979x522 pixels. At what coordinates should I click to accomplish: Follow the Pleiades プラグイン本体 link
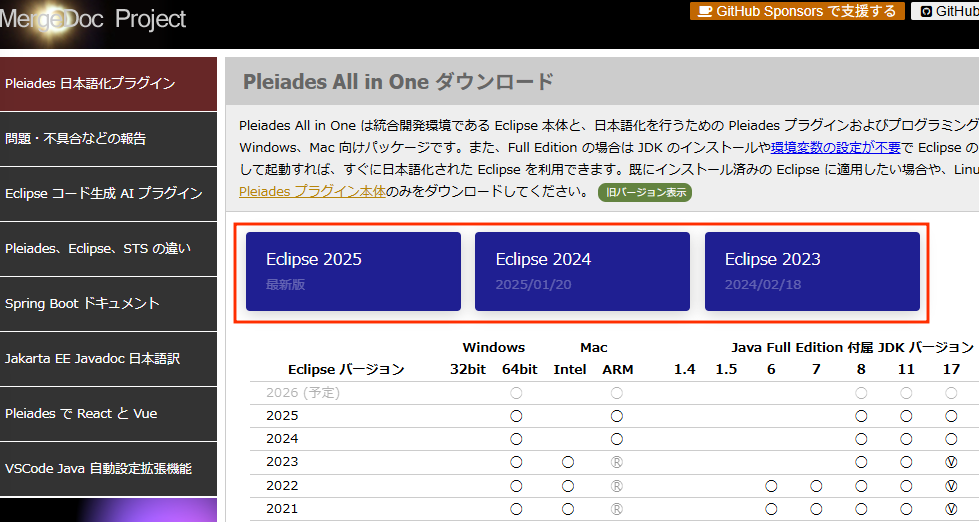click(x=311, y=191)
